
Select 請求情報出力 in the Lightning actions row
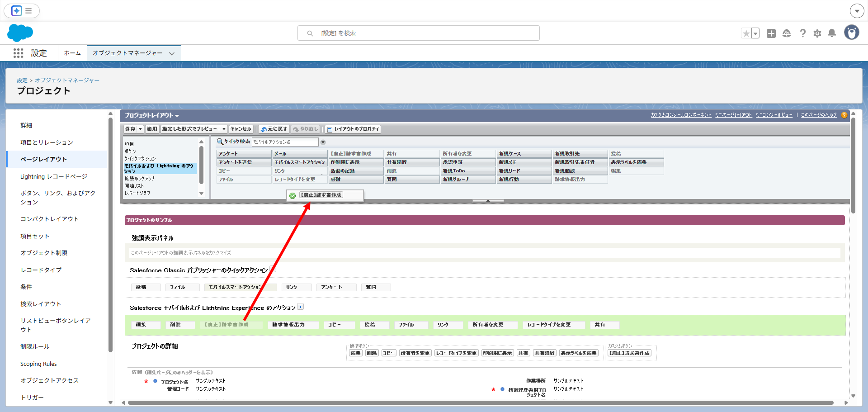coord(293,325)
